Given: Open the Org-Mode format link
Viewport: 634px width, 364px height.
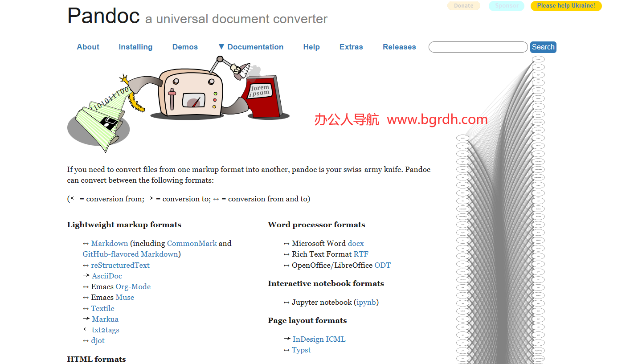Looking at the screenshot, I should [x=133, y=286].
